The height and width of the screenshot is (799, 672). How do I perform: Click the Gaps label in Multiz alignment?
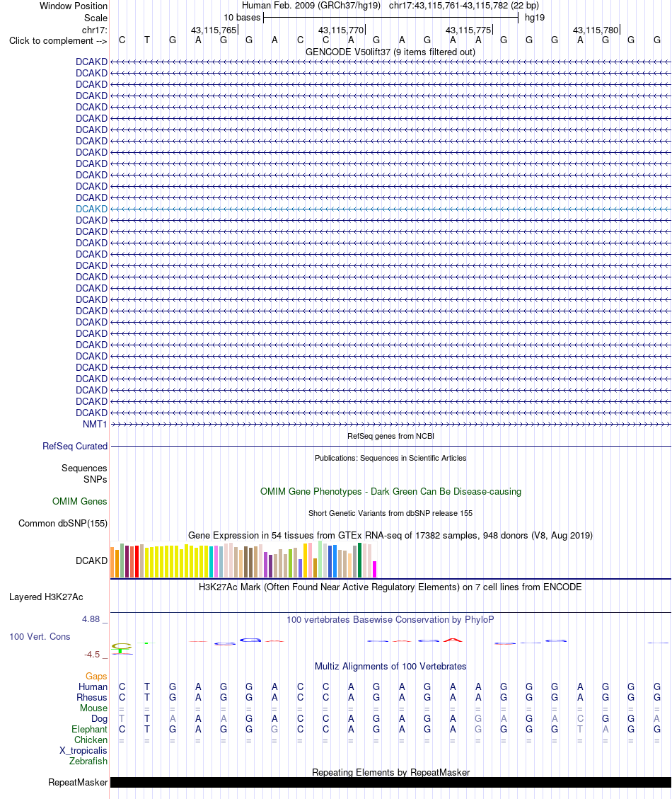click(96, 676)
